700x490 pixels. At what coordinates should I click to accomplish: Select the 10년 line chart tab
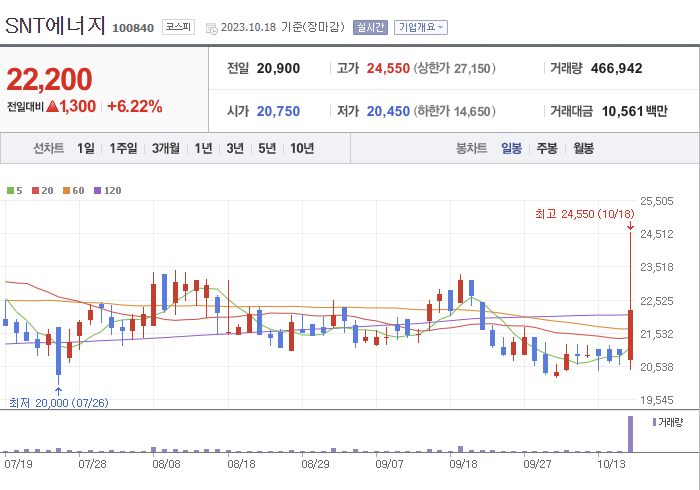[x=302, y=148]
